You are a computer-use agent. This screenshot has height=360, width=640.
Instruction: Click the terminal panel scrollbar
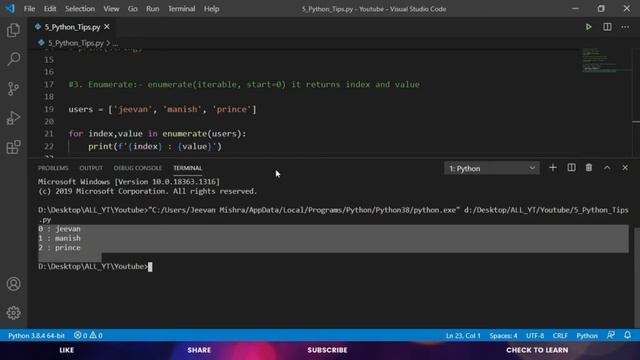click(x=637, y=278)
